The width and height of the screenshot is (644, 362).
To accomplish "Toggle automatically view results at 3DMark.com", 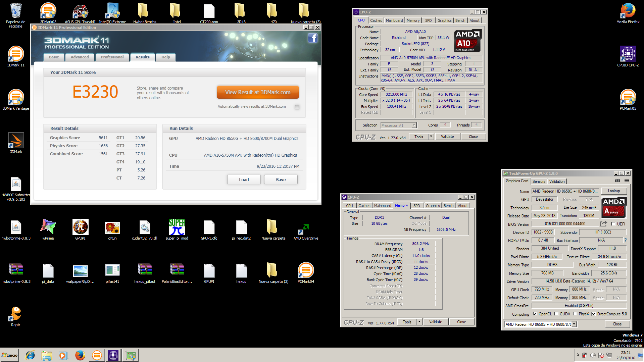I will (297, 107).
